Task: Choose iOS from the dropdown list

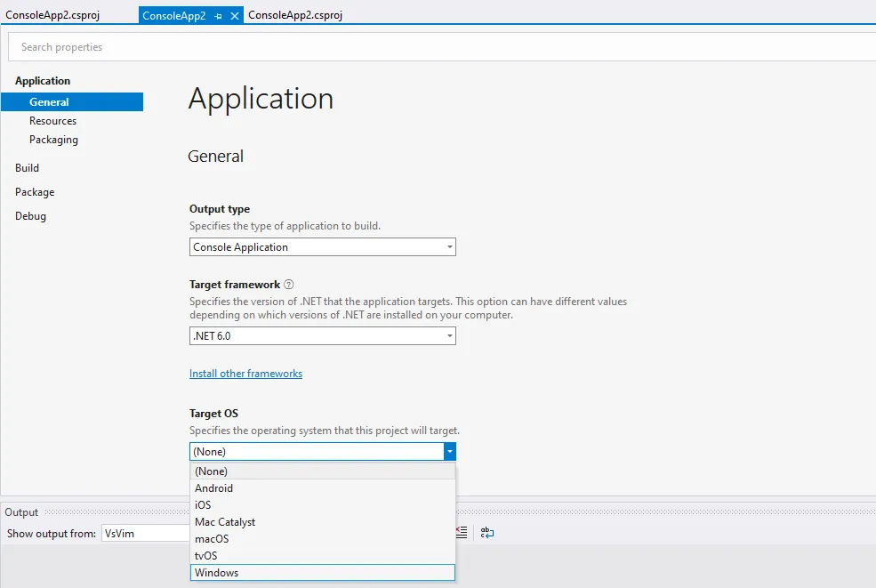Action: click(x=203, y=505)
